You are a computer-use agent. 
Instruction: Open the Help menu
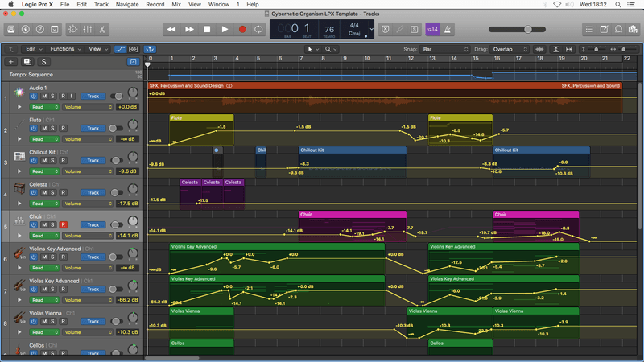pos(253,5)
